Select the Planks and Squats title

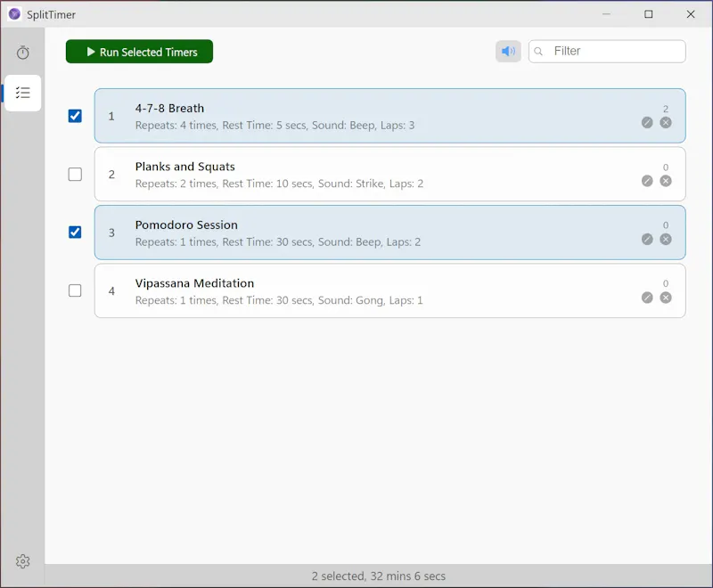185,167
